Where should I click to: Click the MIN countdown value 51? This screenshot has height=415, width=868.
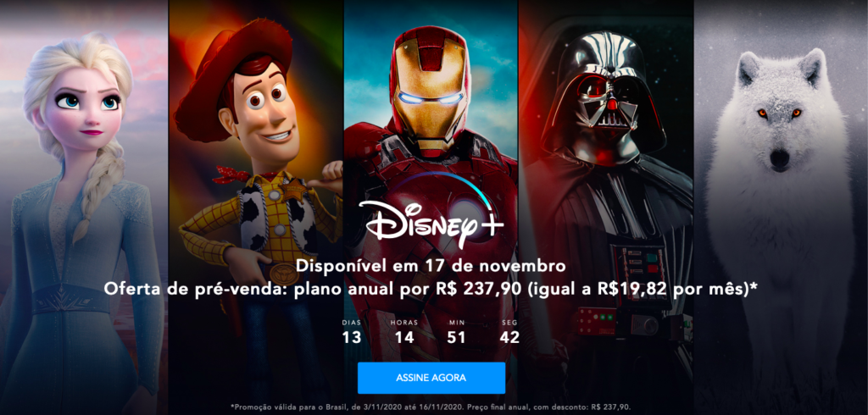click(456, 337)
